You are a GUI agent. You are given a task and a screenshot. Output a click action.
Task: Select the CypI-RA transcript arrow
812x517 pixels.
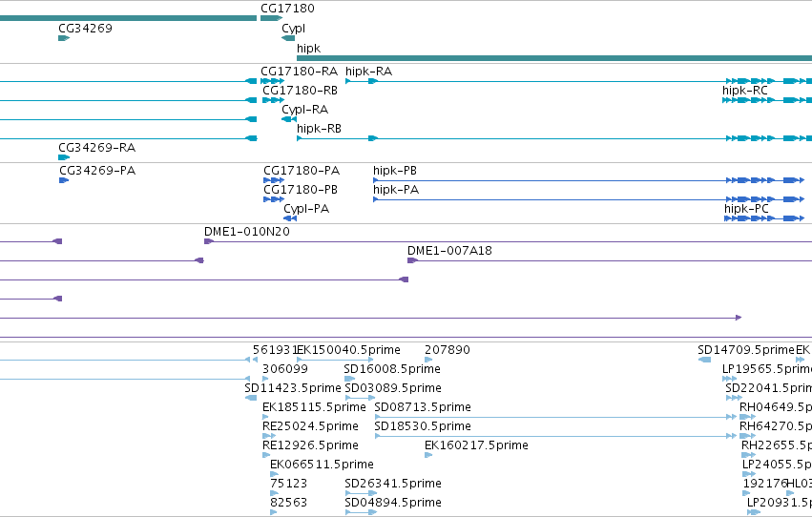point(289,119)
